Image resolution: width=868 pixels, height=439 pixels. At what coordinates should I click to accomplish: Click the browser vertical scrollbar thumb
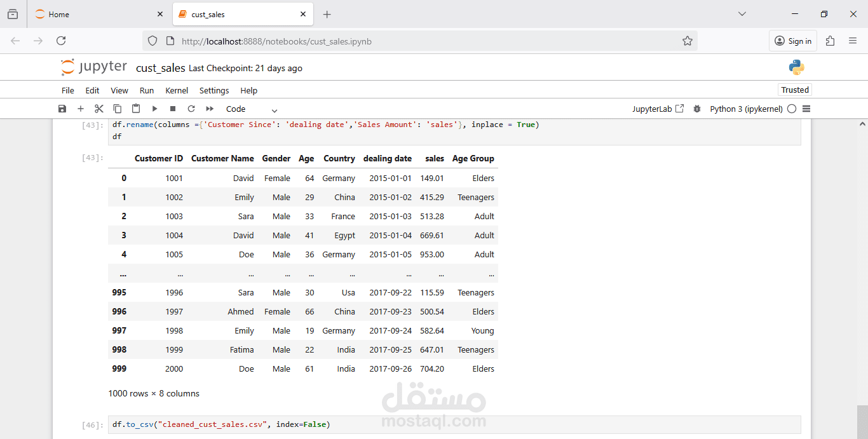click(x=862, y=421)
